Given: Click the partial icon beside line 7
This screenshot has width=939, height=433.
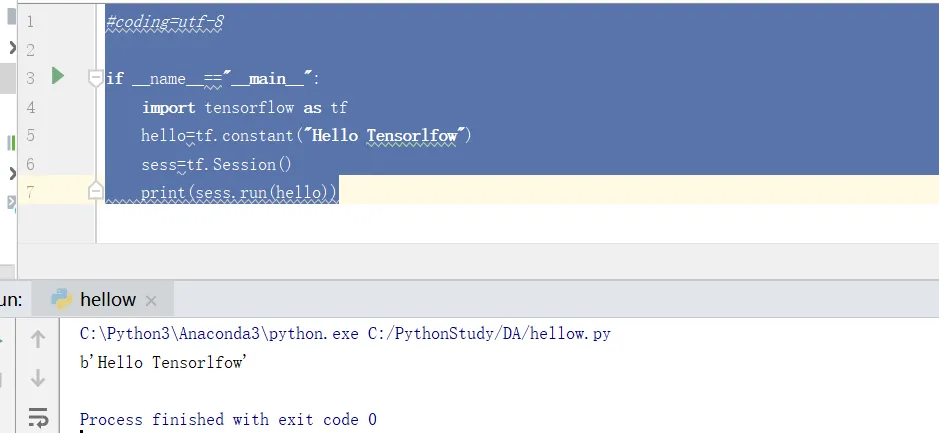Looking at the screenshot, I should pyautogui.click(x=11, y=202).
